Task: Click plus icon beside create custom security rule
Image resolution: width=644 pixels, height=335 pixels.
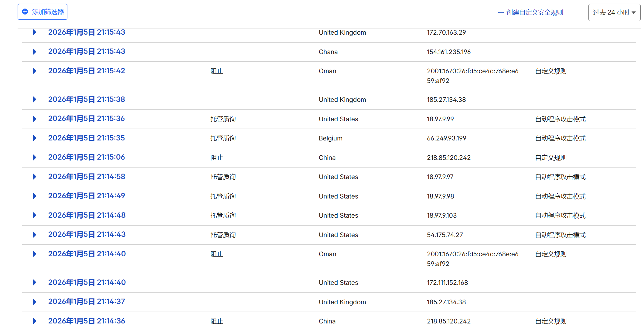Action: pos(501,12)
